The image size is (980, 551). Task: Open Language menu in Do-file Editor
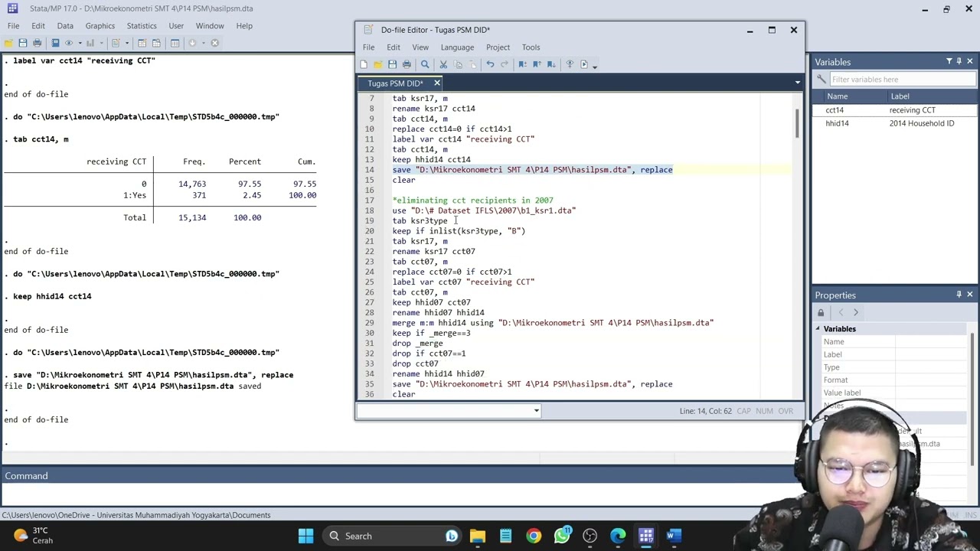[x=457, y=47]
